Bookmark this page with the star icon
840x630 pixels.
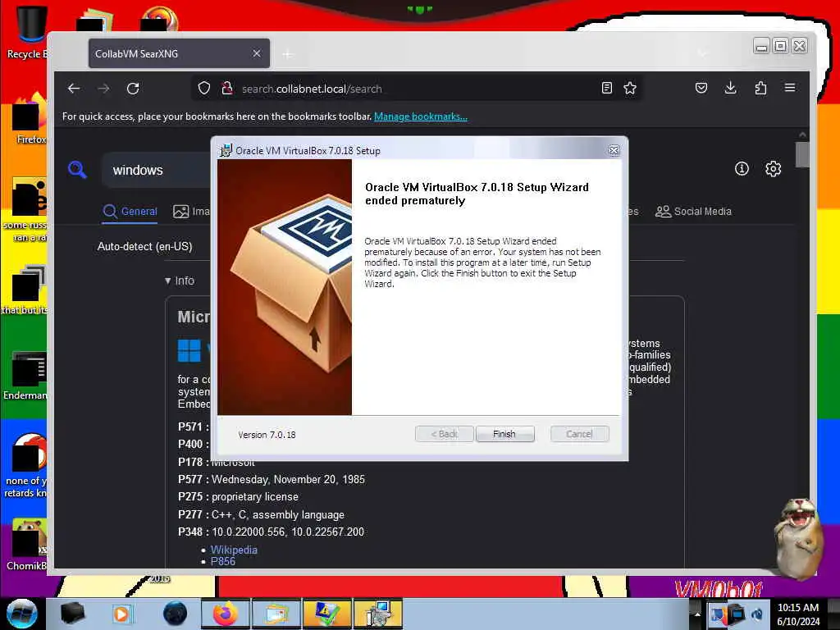pos(630,88)
